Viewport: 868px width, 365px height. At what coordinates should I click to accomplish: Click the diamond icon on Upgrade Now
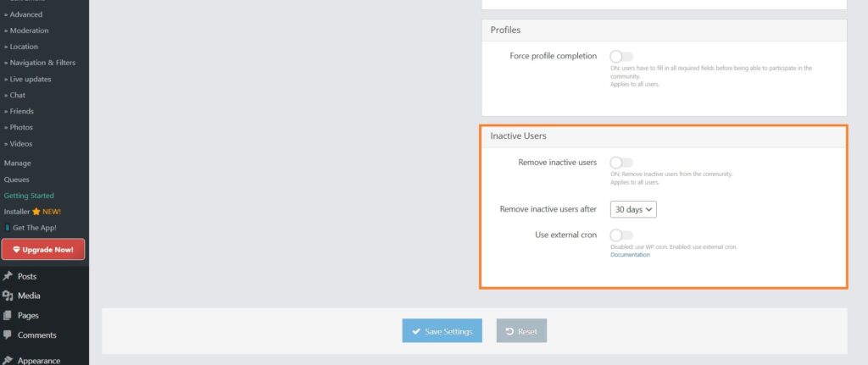point(16,250)
